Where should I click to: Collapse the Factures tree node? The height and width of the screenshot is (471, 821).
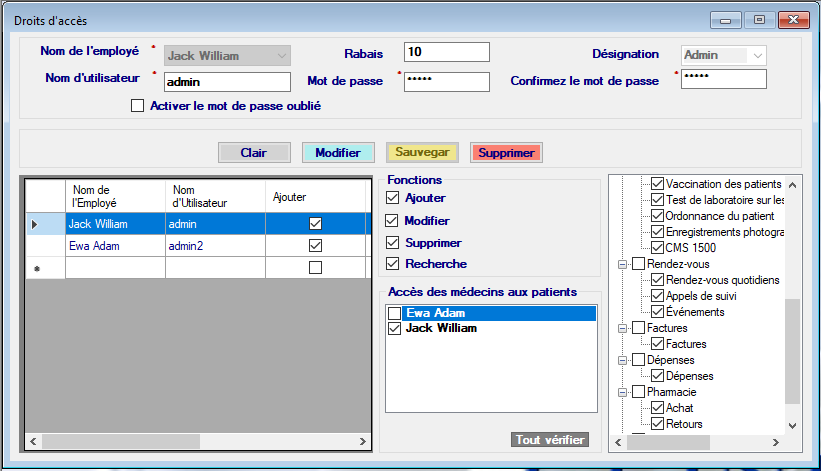(622, 328)
